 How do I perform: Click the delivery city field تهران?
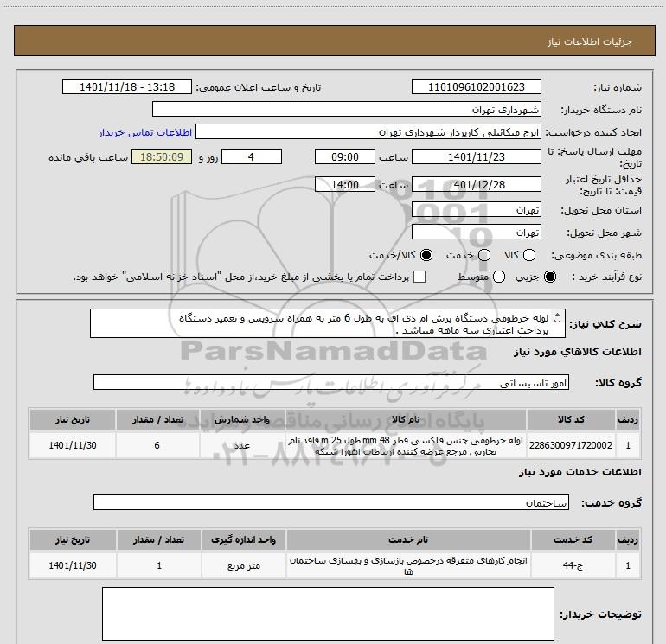pyautogui.click(x=476, y=232)
